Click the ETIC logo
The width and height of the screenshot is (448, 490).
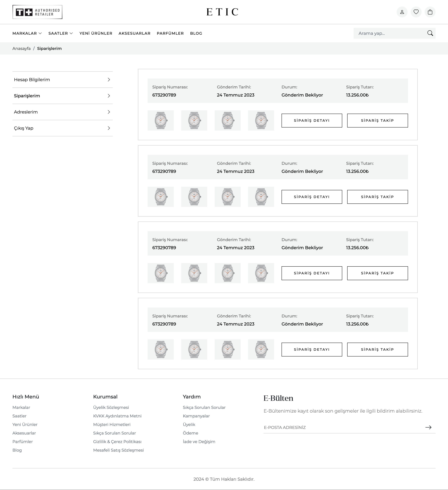pos(222,12)
